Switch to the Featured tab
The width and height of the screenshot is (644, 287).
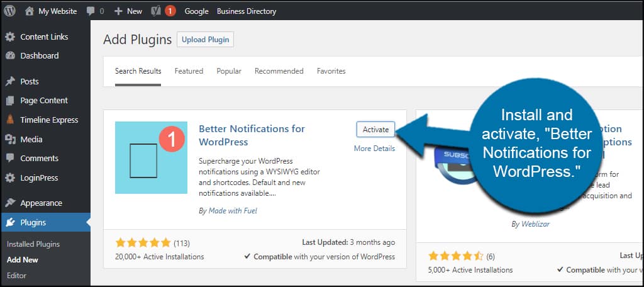[189, 71]
